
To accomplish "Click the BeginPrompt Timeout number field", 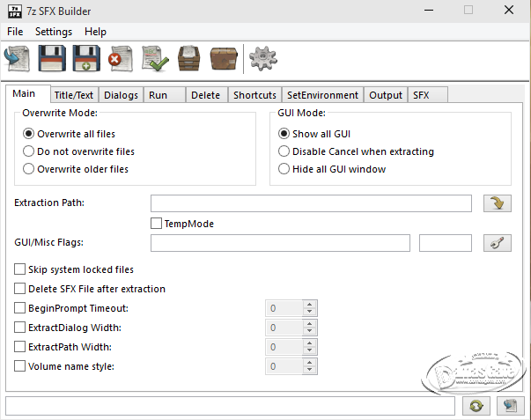I will pyautogui.click(x=284, y=308).
